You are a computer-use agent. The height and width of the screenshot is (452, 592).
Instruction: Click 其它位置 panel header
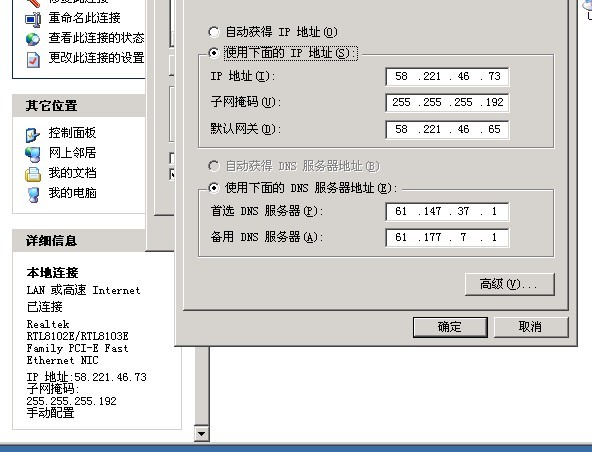(79, 106)
